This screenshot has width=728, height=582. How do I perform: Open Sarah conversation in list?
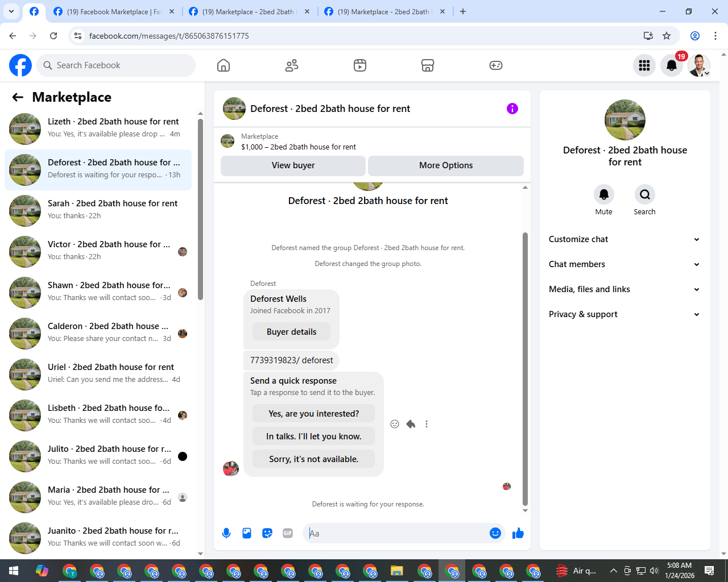pos(98,211)
